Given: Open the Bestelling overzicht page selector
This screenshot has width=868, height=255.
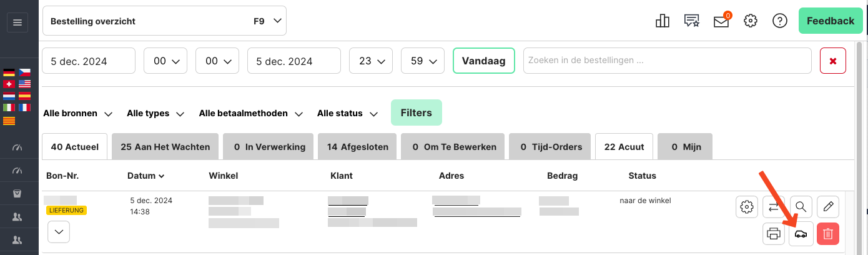Looking at the screenshot, I should point(164,21).
